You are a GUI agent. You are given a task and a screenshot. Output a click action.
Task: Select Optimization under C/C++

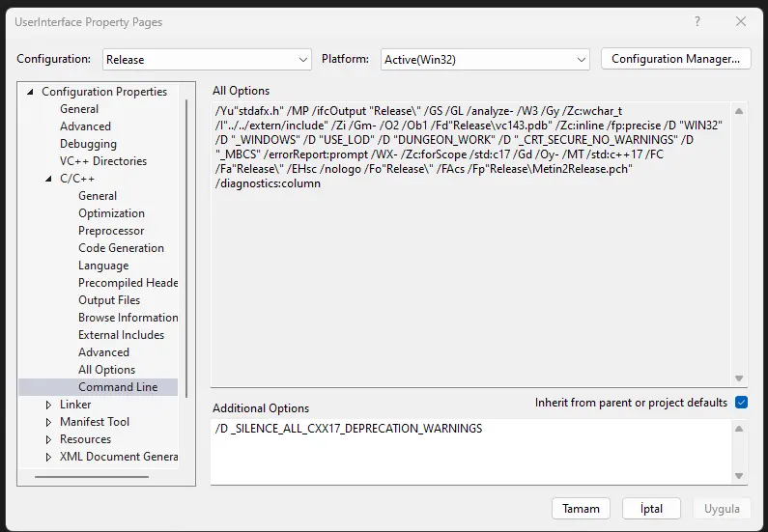(111, 213)
